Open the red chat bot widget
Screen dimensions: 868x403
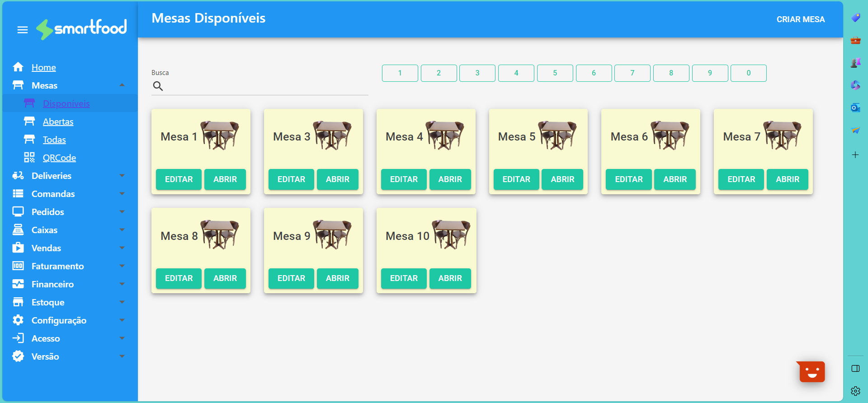812,372
